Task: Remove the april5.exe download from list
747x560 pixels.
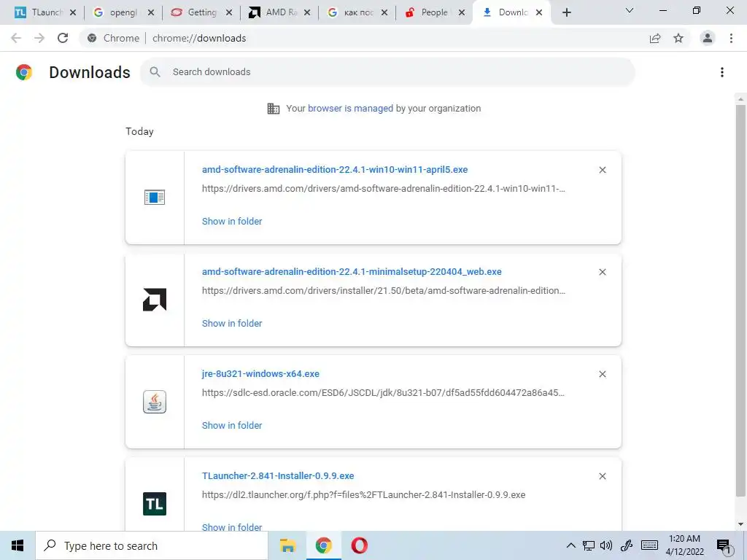Action: [x=603, y=170]
